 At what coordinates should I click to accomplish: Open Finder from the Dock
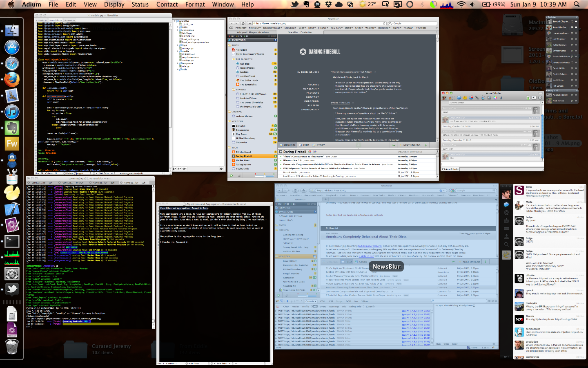12,30
